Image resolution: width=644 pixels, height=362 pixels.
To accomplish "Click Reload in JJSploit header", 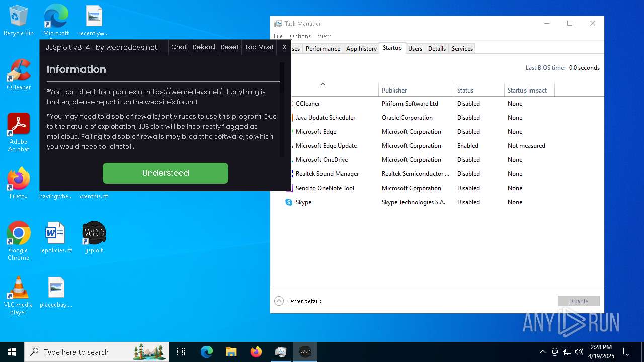I will [204, 47].
